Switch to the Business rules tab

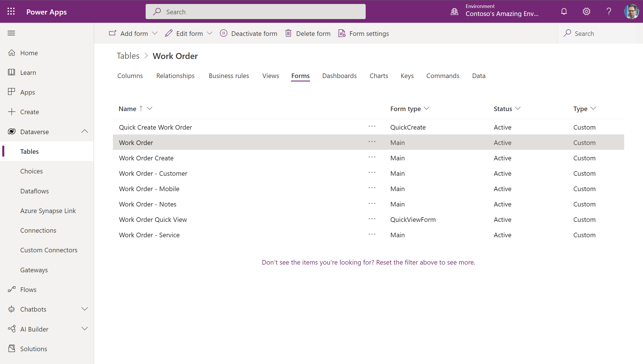pyautogui.click(x=229, y=76)
